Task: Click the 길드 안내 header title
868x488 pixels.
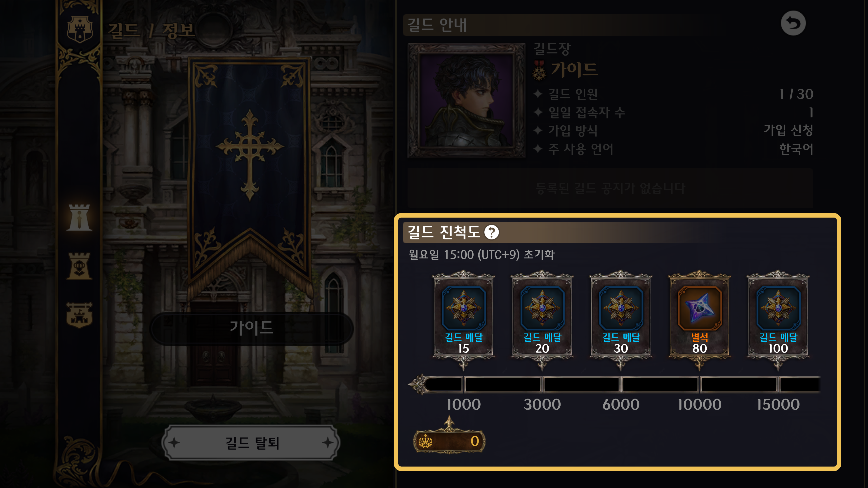Action: (x=437, y=25)
